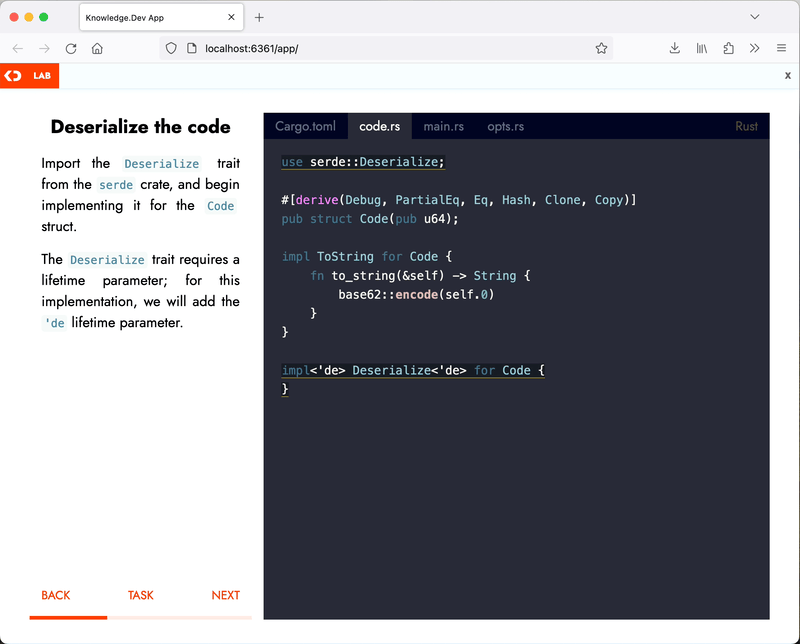This screenshot has height=644, width=800.
Task: Select the code.rs file tab
Action: (x=380, y=126)
